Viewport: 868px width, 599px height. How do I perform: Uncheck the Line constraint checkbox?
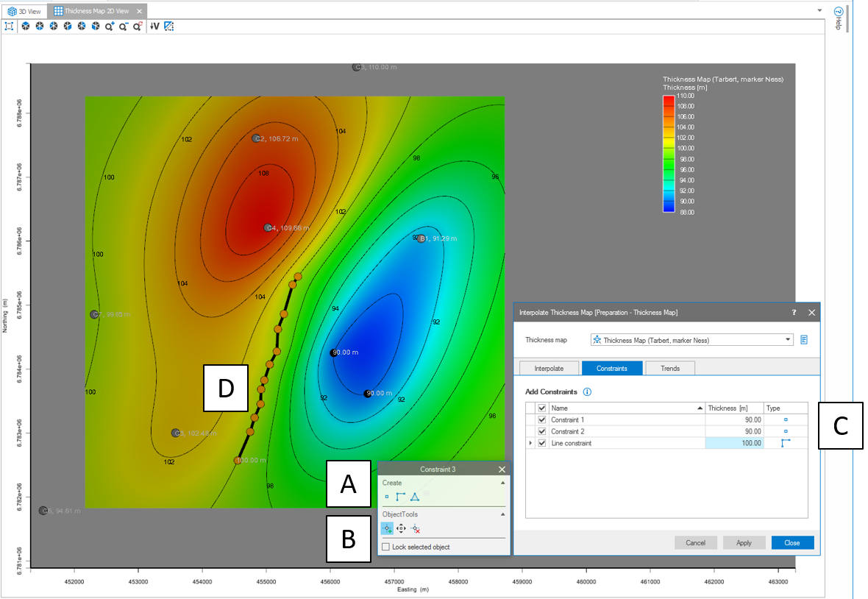click(543, 443)
